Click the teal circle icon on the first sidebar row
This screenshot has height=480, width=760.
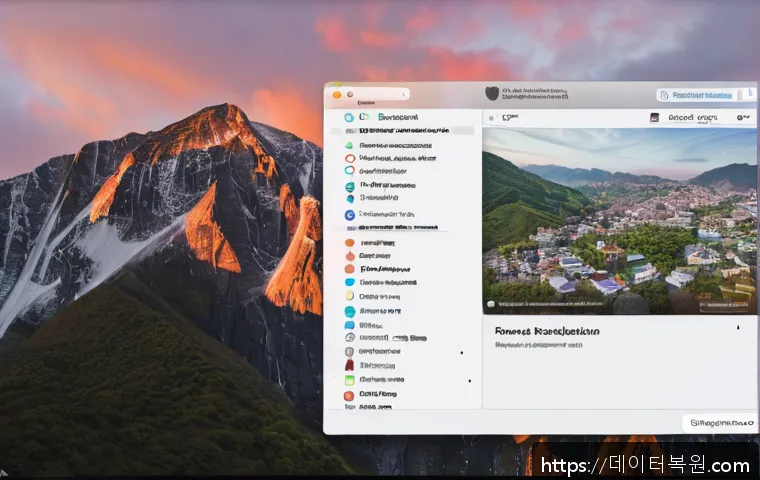[349, 117]
